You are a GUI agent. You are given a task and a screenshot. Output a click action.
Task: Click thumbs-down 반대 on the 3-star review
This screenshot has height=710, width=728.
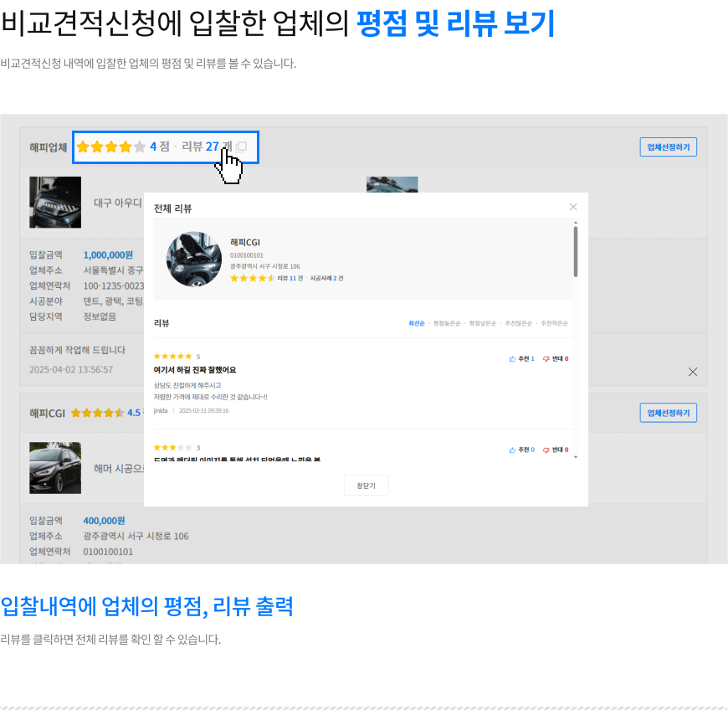tap(556, 450)
